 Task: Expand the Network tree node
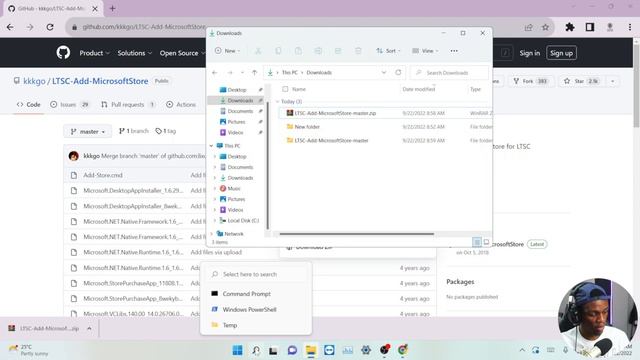click(211, 234)
